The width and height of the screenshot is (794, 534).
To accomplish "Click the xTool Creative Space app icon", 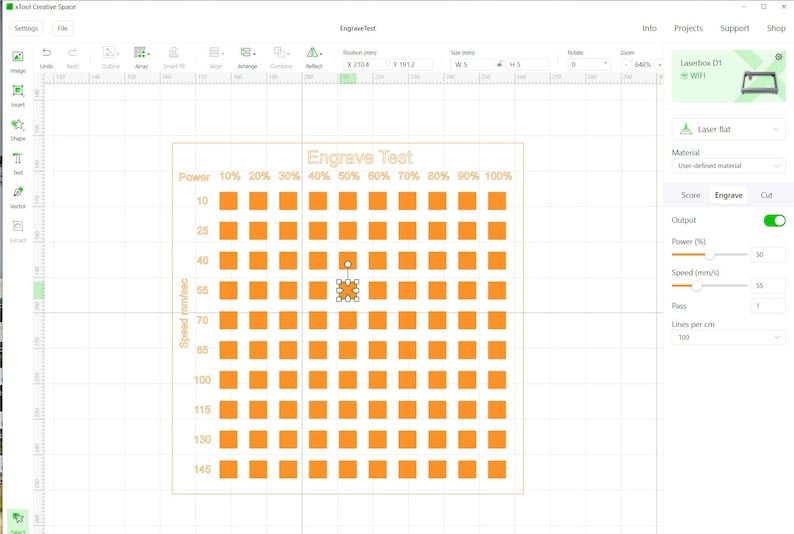I will pos(10,7).
